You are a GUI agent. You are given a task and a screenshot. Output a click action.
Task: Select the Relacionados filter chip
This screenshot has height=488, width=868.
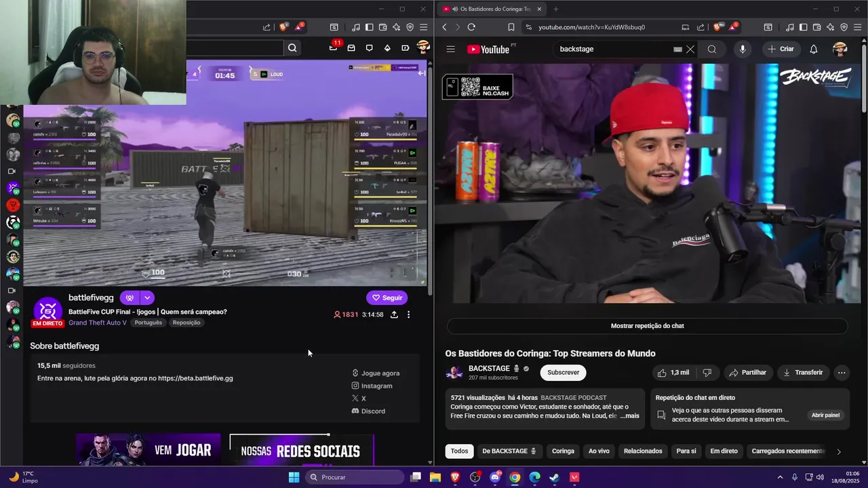643,451
